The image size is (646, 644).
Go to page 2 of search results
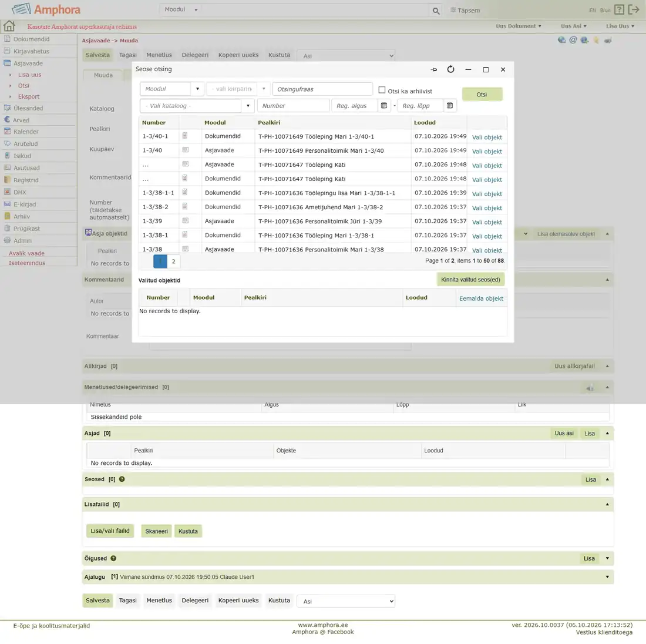pyautogui.click(x=173, y=261)
